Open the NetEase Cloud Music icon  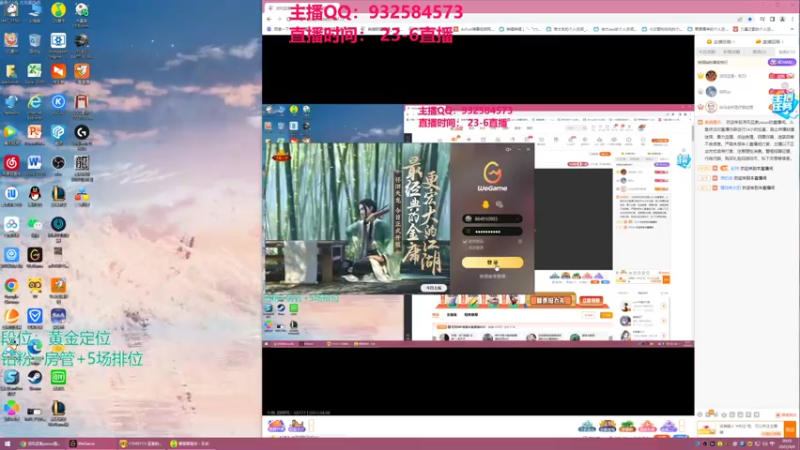point(11,163)
